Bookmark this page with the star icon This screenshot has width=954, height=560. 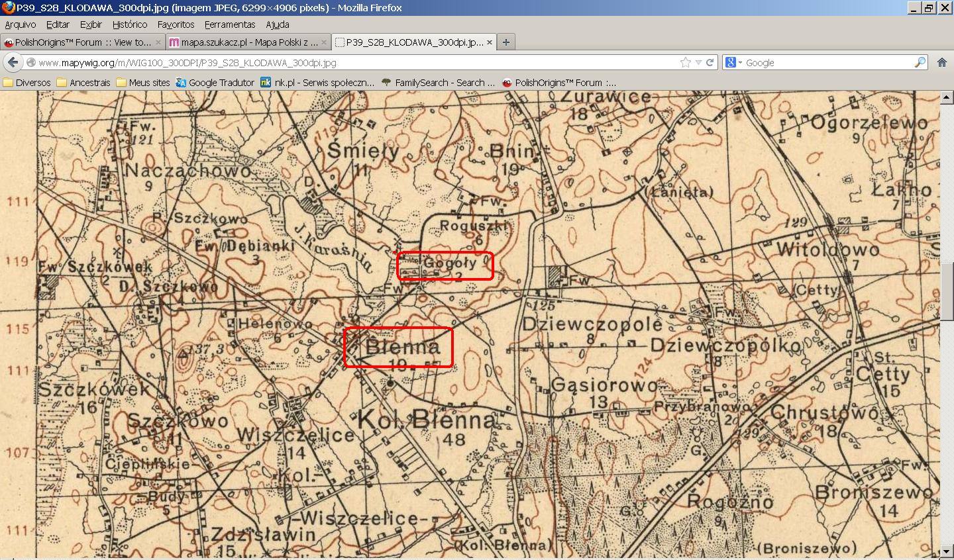(685, 62)
